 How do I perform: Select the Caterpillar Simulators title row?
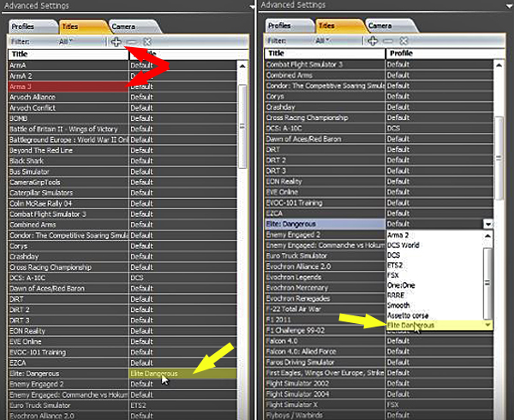pos(69,193)
